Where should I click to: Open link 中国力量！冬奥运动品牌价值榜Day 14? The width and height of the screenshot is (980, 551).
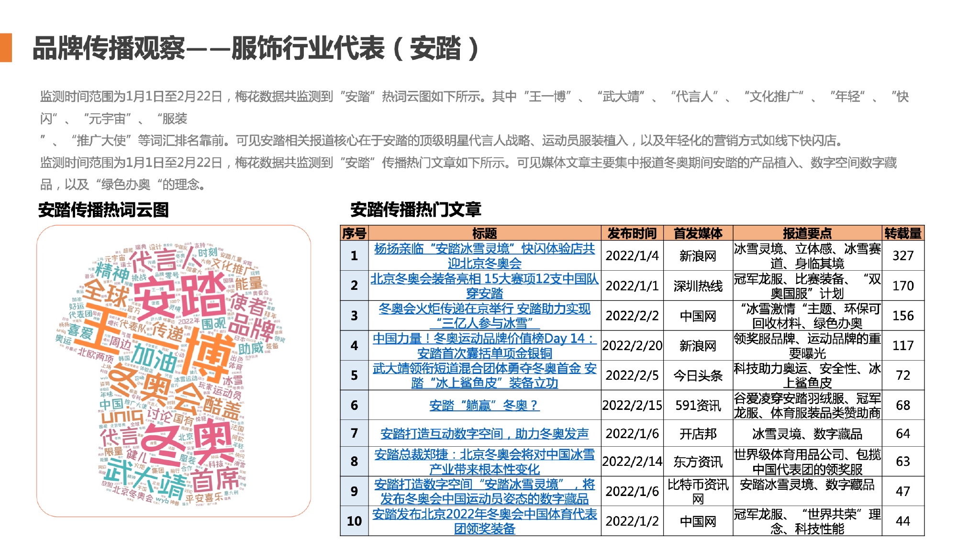[x=484, y=345]
